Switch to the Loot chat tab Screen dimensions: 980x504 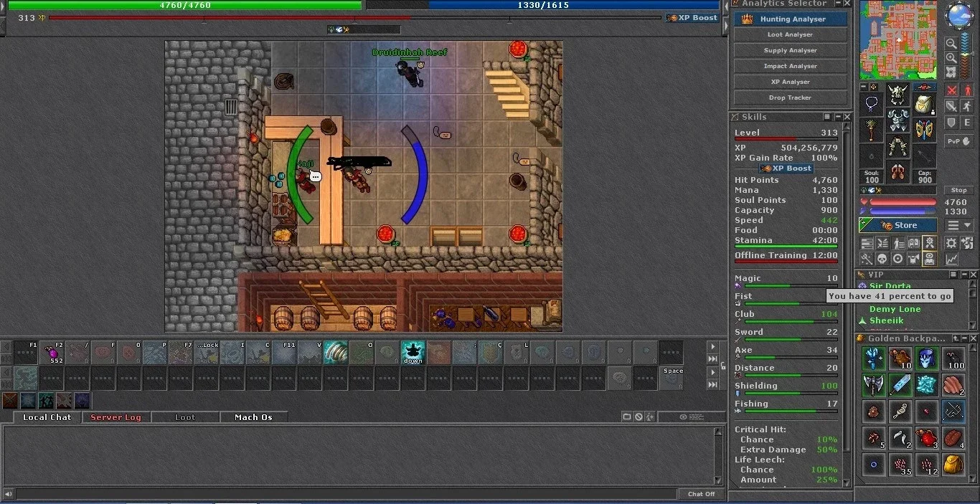(x=184, y=417)
